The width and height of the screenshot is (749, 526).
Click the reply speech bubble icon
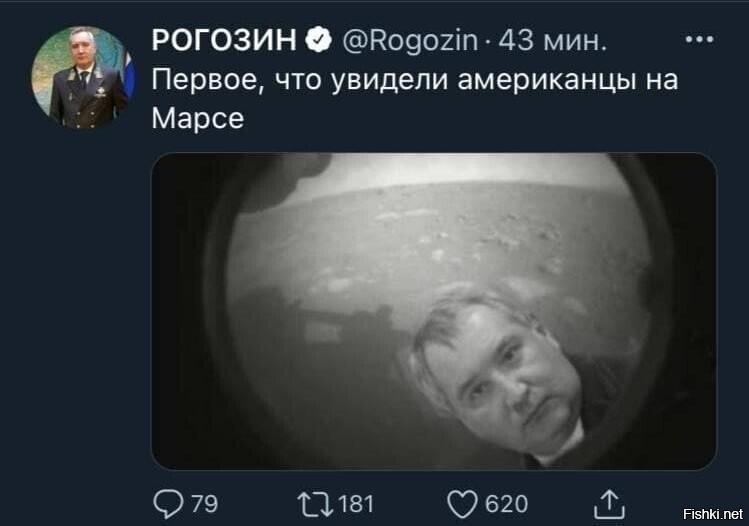coord(168,504)
